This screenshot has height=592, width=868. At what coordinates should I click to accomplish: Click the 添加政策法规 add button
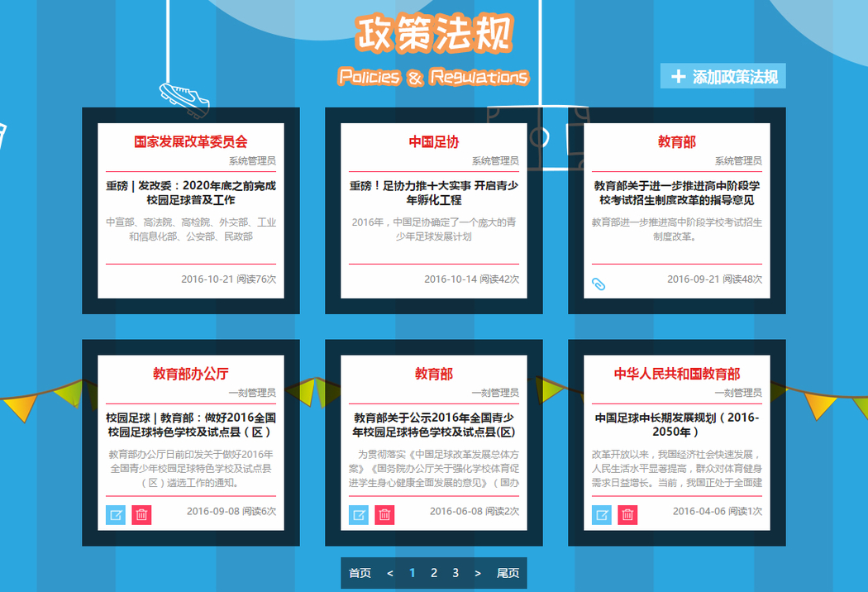[723, 76]
